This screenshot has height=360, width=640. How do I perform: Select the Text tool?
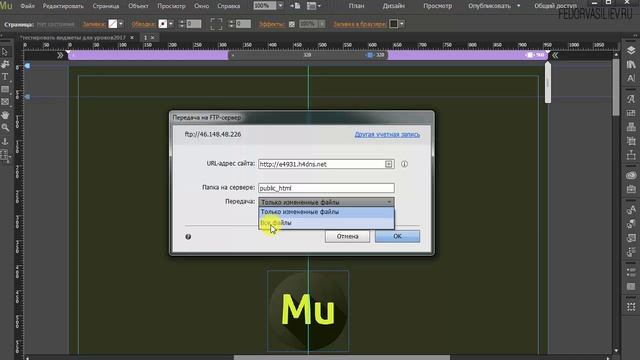pyautogui.click(x=5, y=77)
